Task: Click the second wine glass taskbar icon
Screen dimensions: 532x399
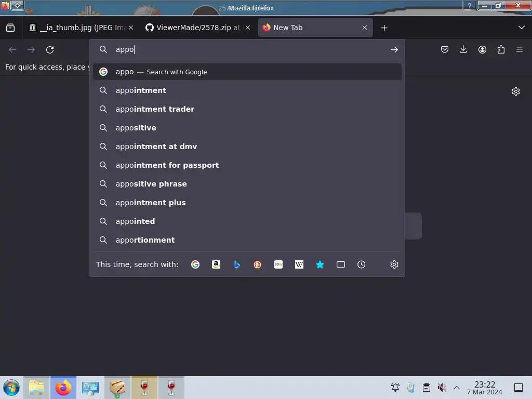Action: (171, 388)
